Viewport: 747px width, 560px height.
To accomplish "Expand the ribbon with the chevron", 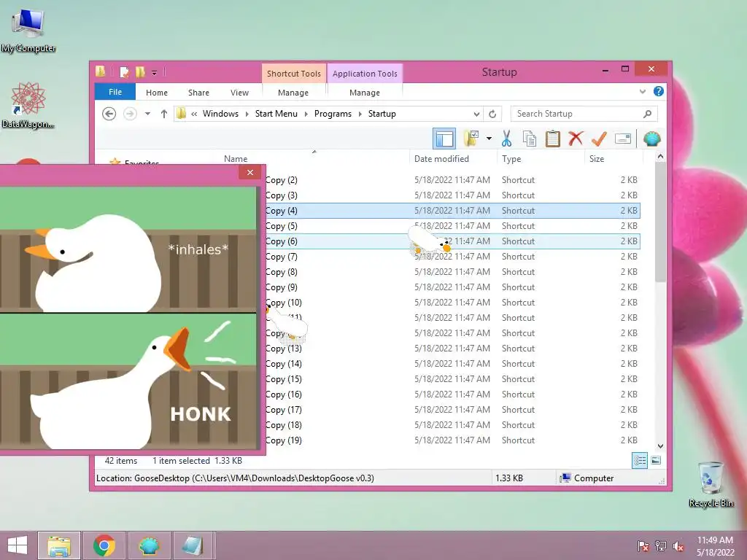I will tap(642, 91).
